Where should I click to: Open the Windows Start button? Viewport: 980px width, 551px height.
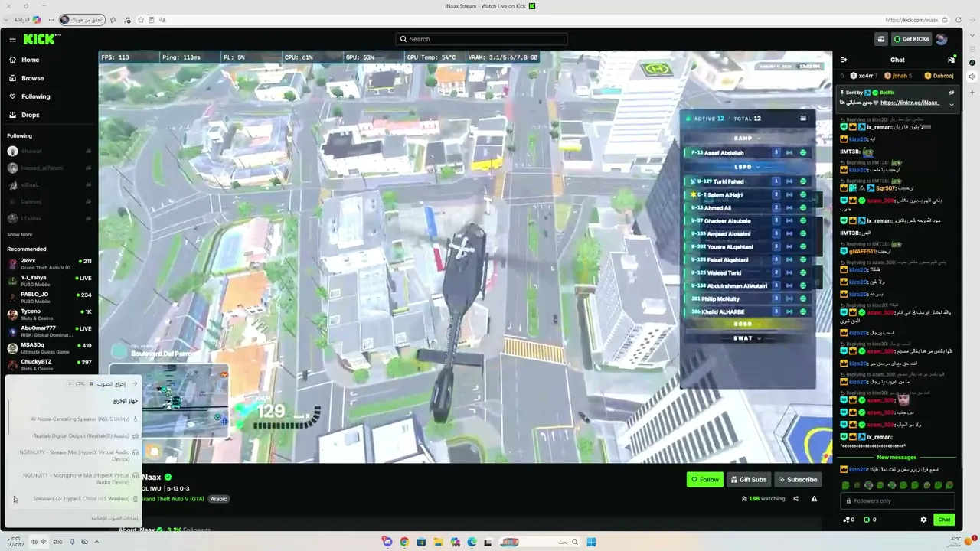point(591,542)
